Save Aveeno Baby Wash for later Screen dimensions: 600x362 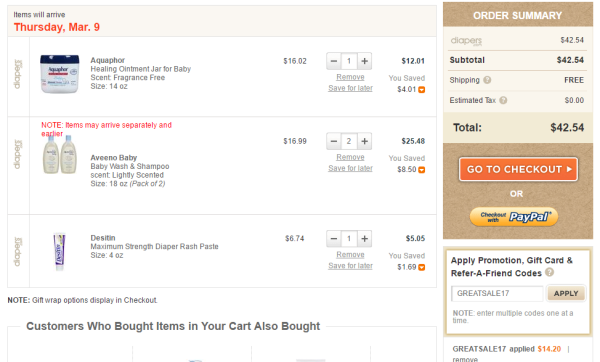tap(350, 168)
